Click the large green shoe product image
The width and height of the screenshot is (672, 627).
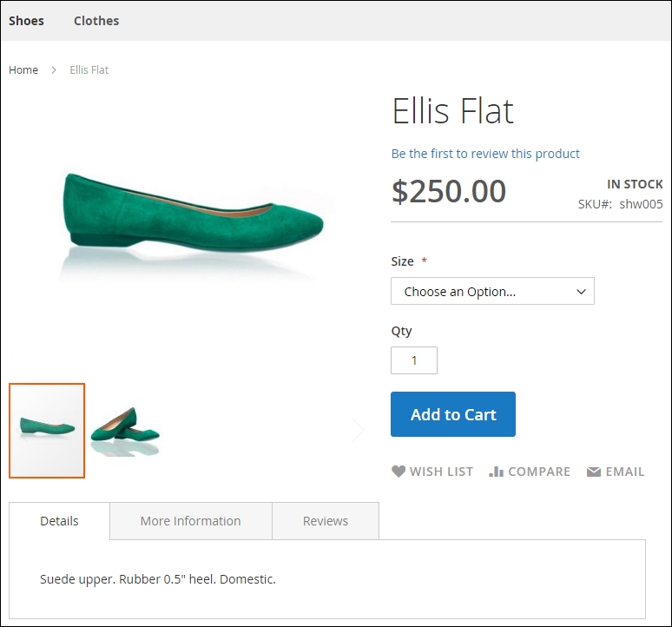click(x=193, y=217)
